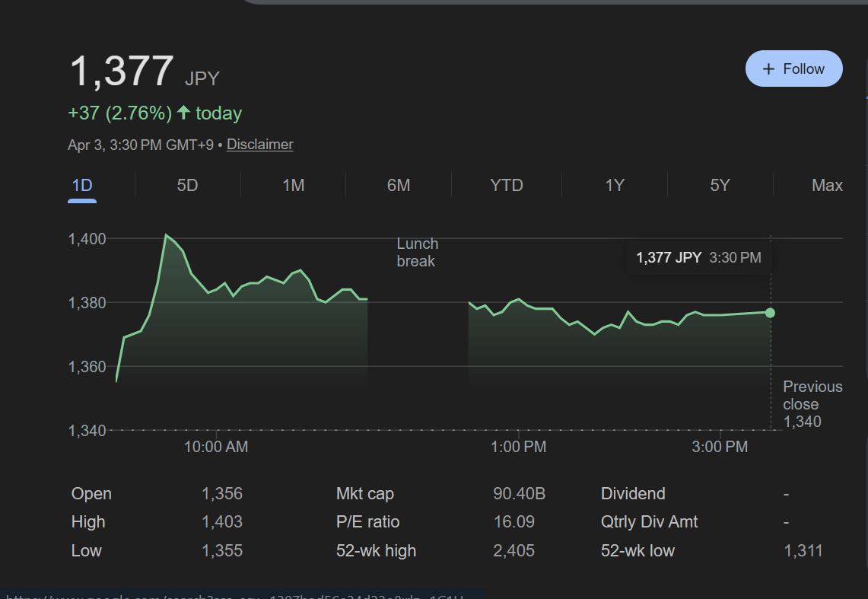Click the Mkt cap value 90.40B
The height and width of the screenshot is (599, 868).
520,494
